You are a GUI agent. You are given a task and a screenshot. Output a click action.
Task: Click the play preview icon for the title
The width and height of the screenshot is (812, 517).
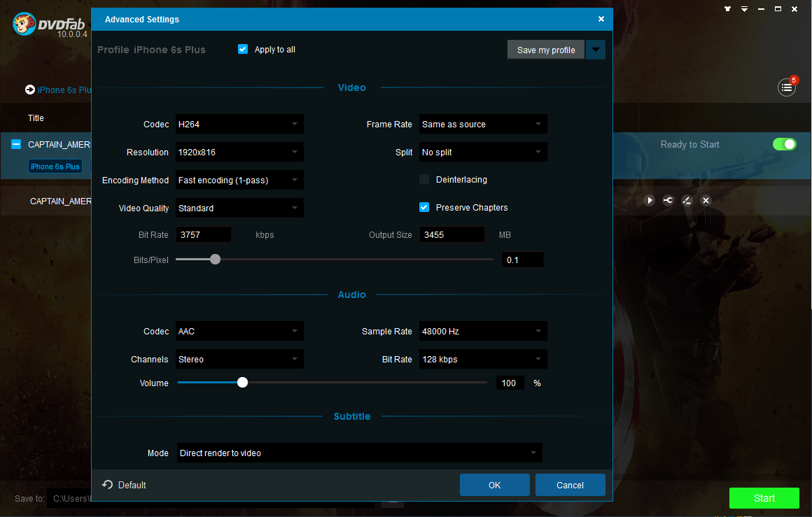pos(650,201)
